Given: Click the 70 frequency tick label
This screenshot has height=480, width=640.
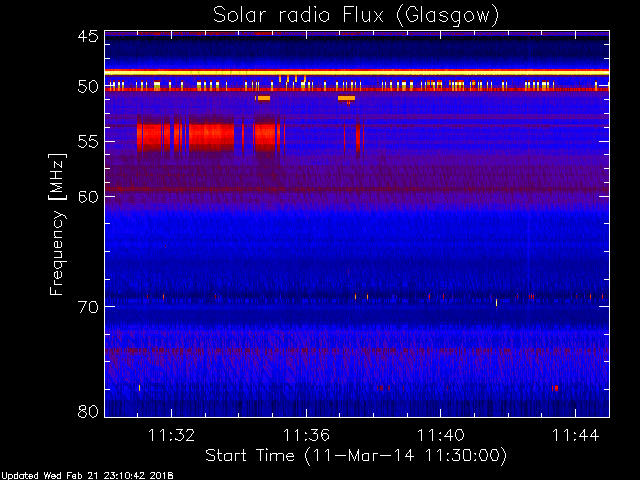Looking at the screenshot, I should point(88,307).
